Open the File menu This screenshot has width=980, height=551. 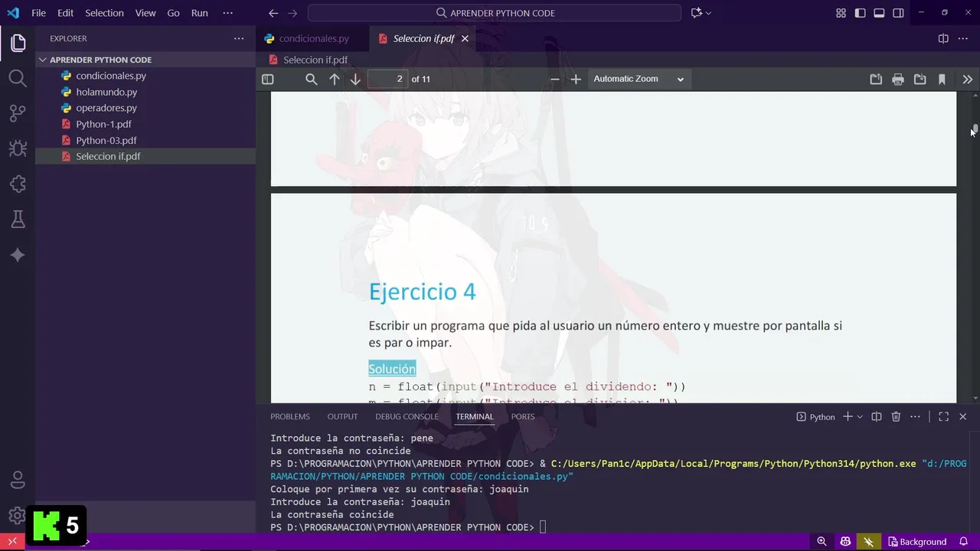(38, 13)
